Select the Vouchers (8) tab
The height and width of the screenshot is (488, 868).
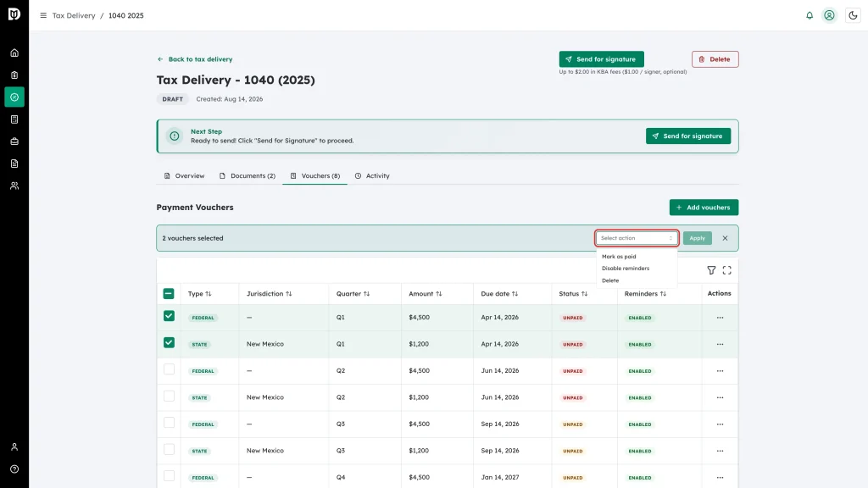315,176
